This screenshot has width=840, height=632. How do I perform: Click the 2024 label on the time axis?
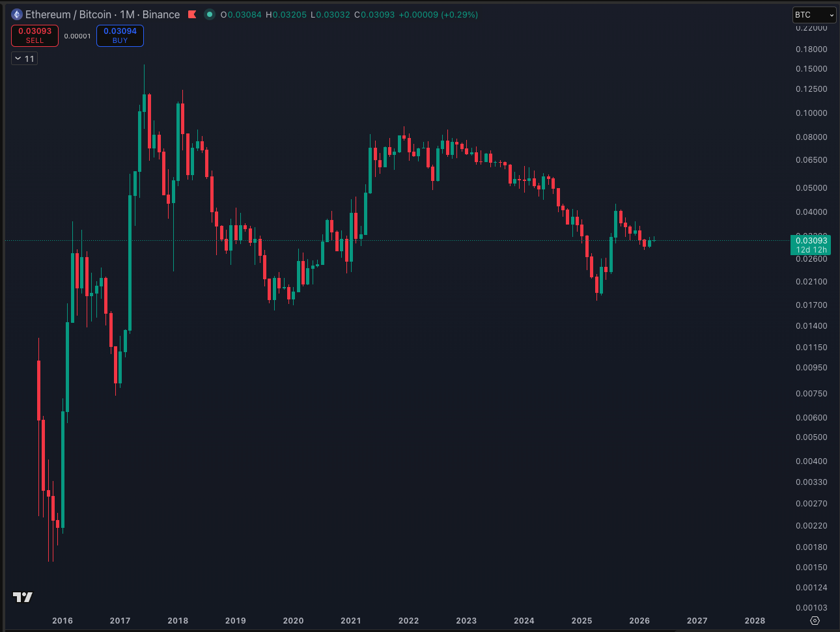click(x=524, y=621)
